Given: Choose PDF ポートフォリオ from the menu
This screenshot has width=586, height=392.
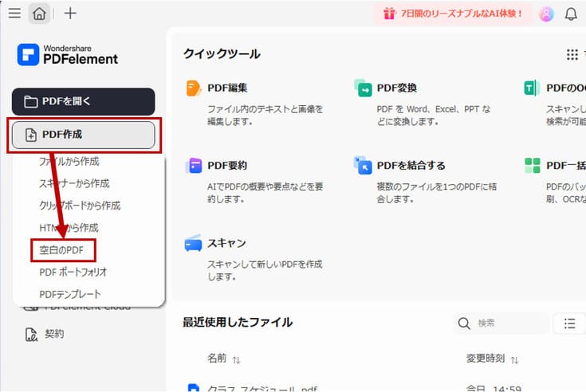Looking at the screenshot, I should [73, 272].
